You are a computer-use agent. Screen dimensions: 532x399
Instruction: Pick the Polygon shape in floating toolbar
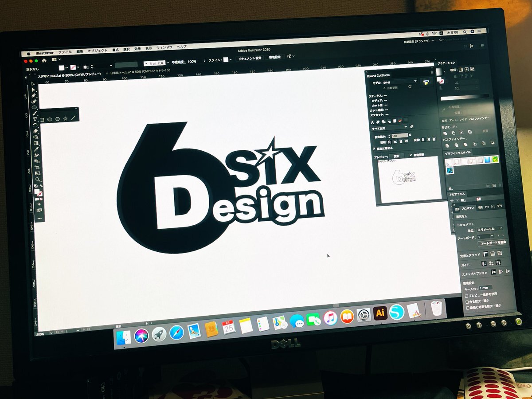[58, 119]
